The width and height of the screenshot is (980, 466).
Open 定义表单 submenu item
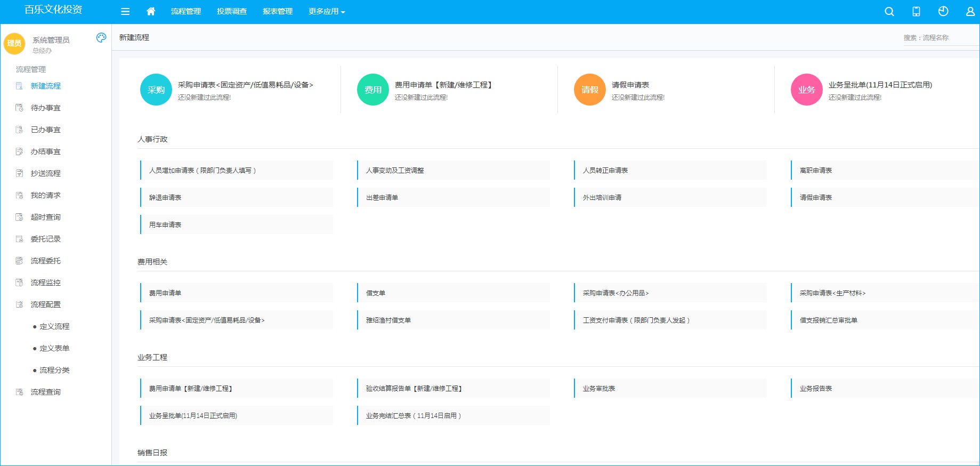point(54,348)
